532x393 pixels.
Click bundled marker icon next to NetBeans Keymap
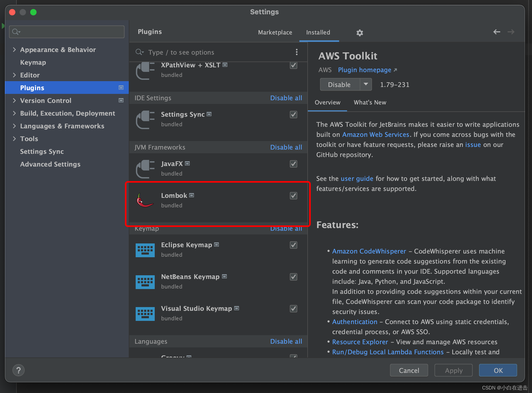[x=224, y=276]
